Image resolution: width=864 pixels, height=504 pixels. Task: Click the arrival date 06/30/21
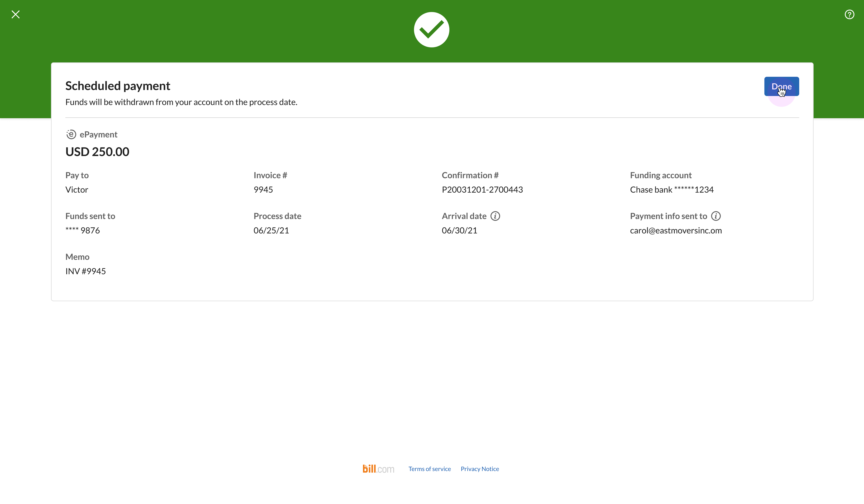point(459,230)
